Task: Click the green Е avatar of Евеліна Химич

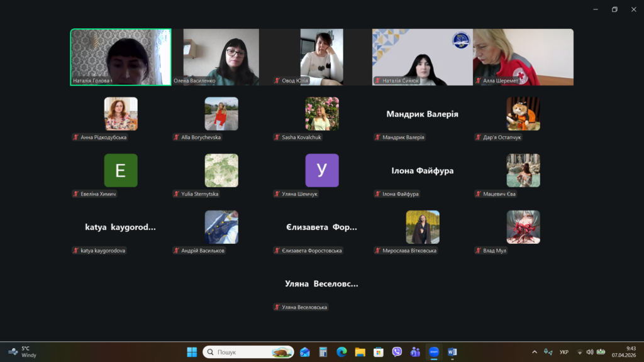Action: click(x=121, y=170)
